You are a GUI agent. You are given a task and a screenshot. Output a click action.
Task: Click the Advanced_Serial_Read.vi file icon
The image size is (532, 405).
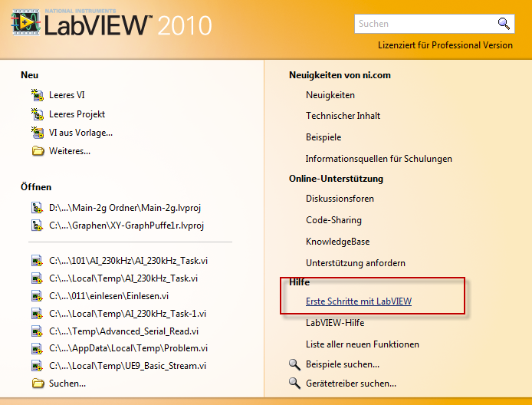37,331
